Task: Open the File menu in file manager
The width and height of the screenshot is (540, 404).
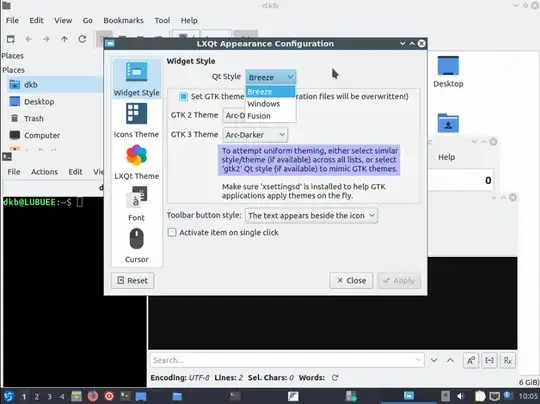Action: 12,20
